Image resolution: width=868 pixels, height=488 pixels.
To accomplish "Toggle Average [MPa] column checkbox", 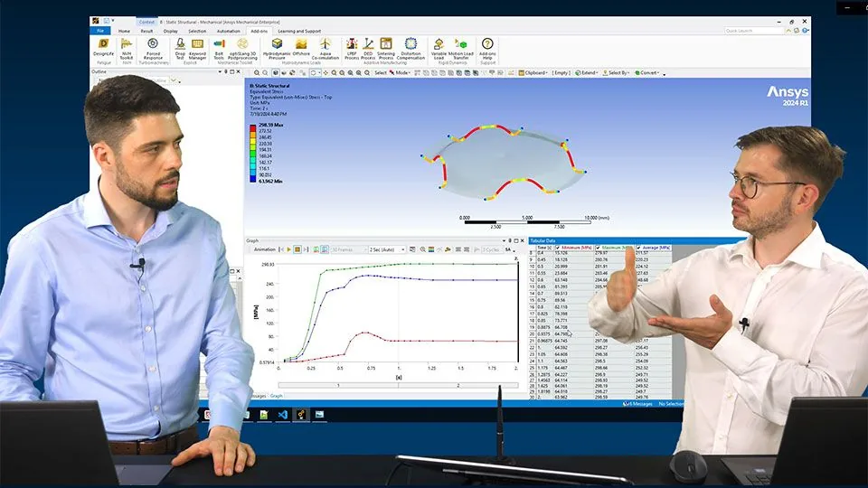I will [638, 248].
